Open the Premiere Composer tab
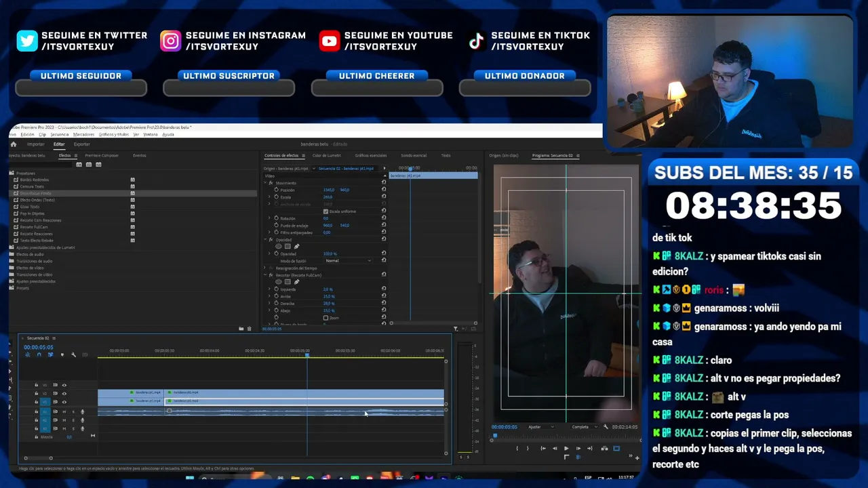Viewport: 868px width, 488px height. click(x=102, y=156)
